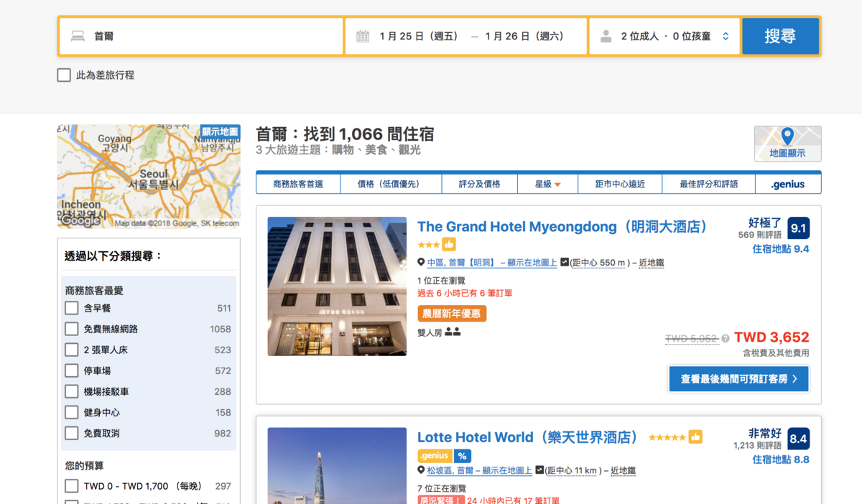
Task: Click the 8.4 review score badge
Action: coord(798,439)
